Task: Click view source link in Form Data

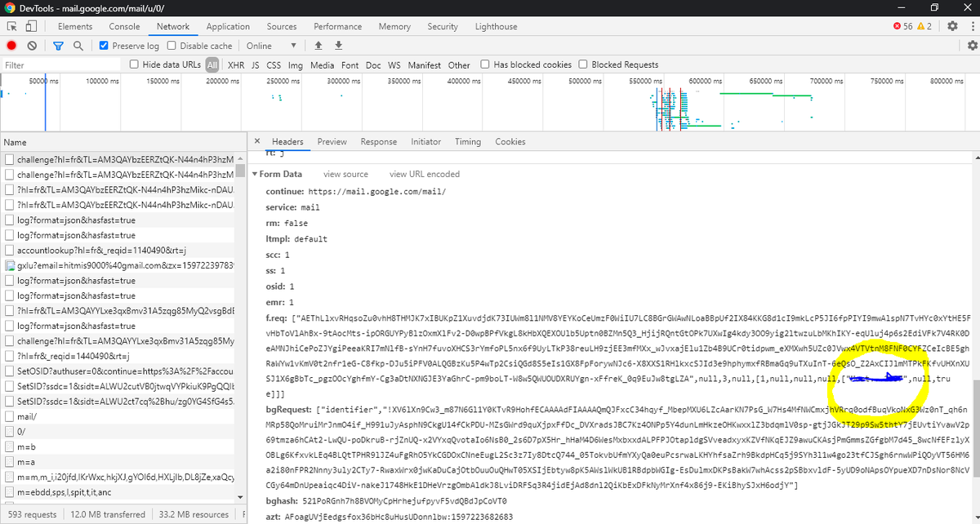Action: tap(345, 174)
